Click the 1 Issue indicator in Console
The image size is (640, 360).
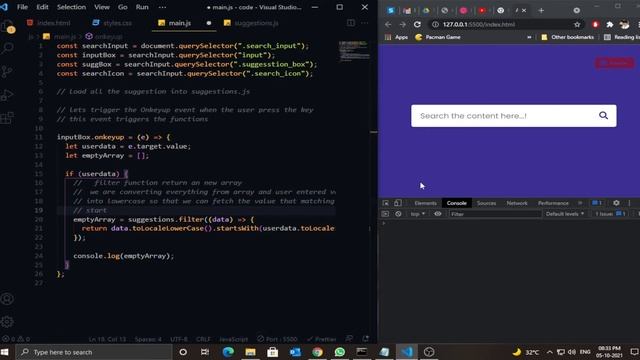(610, 214)
